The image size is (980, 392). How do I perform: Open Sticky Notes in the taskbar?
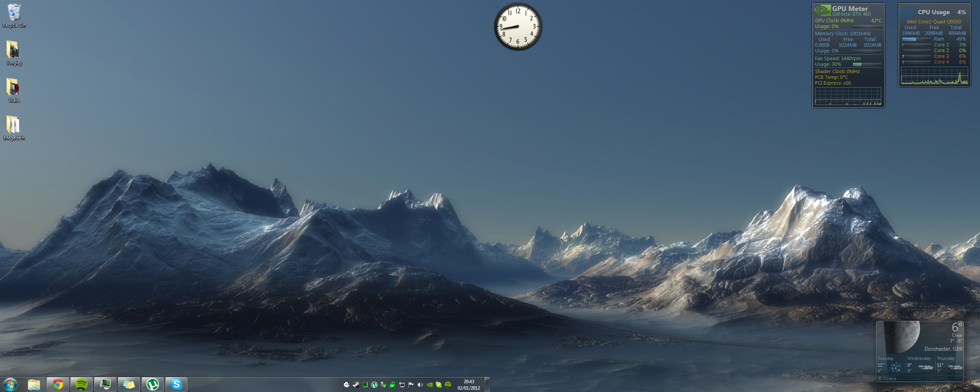tap(129, 384)
